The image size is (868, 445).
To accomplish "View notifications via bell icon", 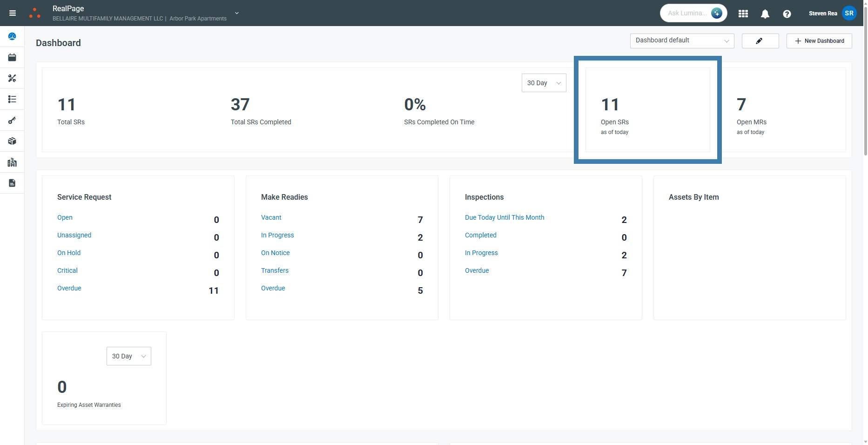I will (x=765, y=13).
